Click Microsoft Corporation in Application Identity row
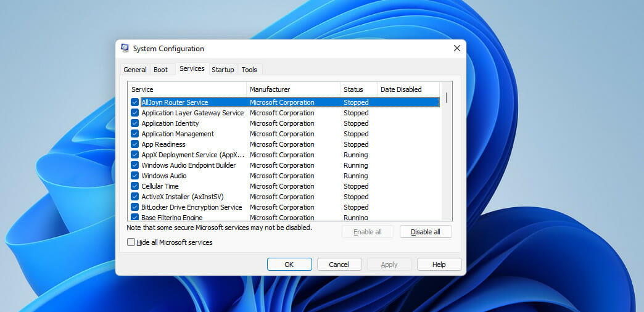The width and height of the screenshot is (644, 312). [282, 123]
